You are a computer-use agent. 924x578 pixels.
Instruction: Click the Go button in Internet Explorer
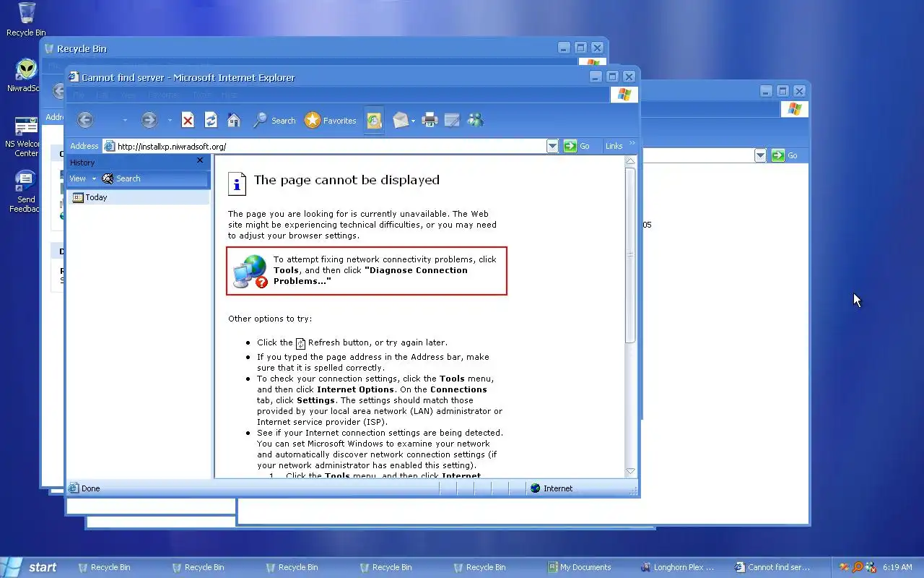point(577,146)
